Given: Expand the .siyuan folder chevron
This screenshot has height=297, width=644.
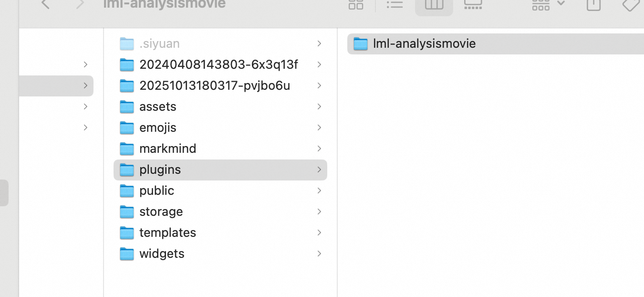Looking at the screenshot, I should click(x=319, y=43).
